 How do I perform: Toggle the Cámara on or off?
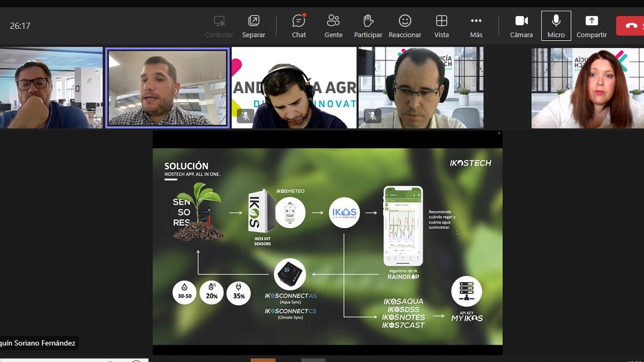tap(521, 26)
